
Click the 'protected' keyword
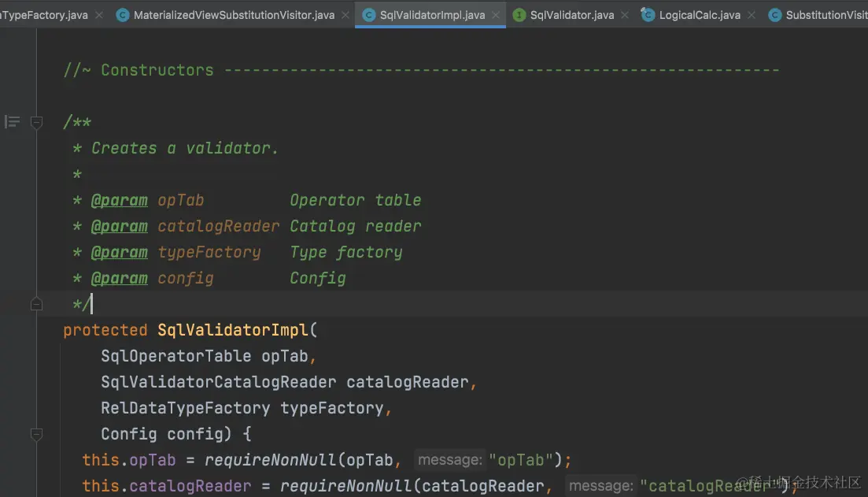point(105,330)
